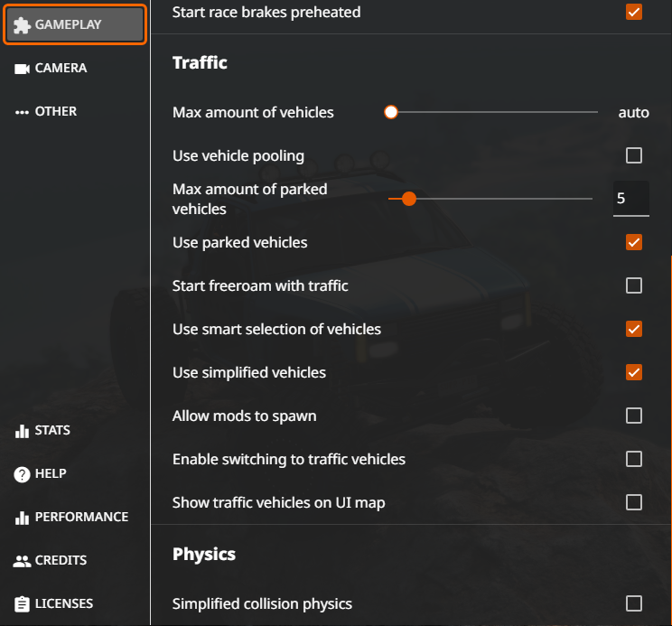Open the Camera settings tab
The width and height of the screenshot is (672, 626).
pyautogui.click(x=61, y=69)
